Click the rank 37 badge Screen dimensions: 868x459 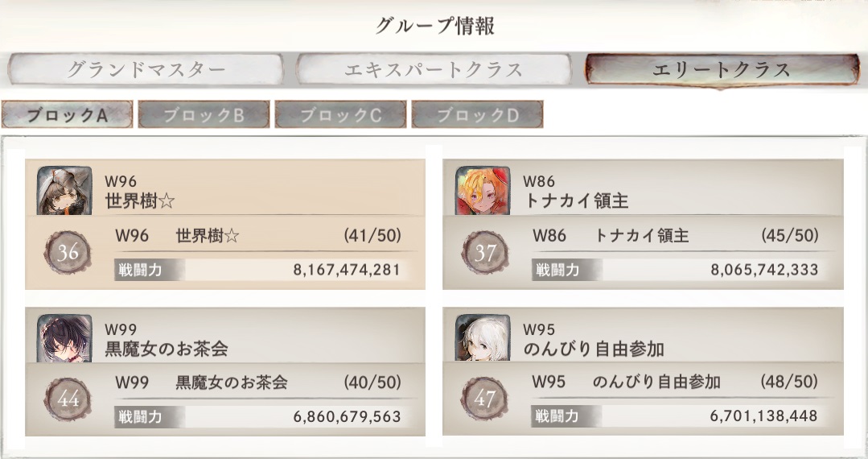click(x=486, y=253)
